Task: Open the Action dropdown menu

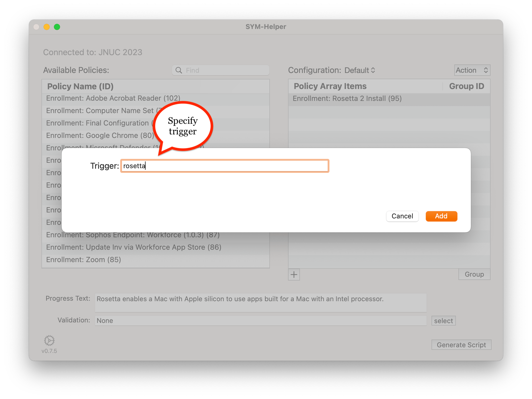Action: click(472, 70)
